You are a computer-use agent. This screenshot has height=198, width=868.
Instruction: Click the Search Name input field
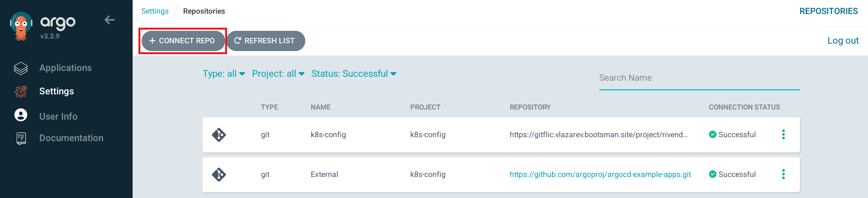click(x=699, y=78)
